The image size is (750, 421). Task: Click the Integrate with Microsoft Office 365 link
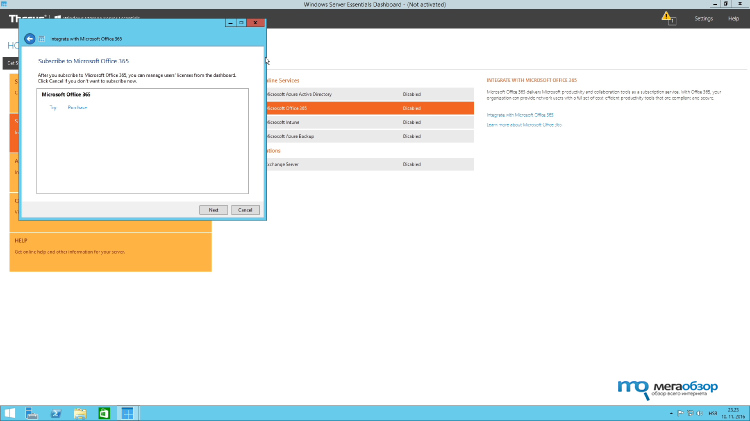tap(520, 115)
